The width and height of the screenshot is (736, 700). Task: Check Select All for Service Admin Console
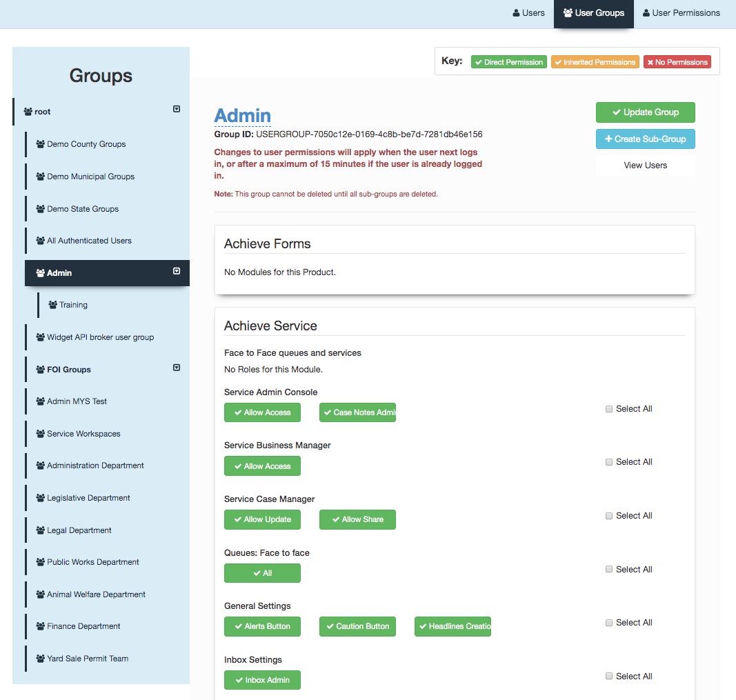tap(608, 408)
